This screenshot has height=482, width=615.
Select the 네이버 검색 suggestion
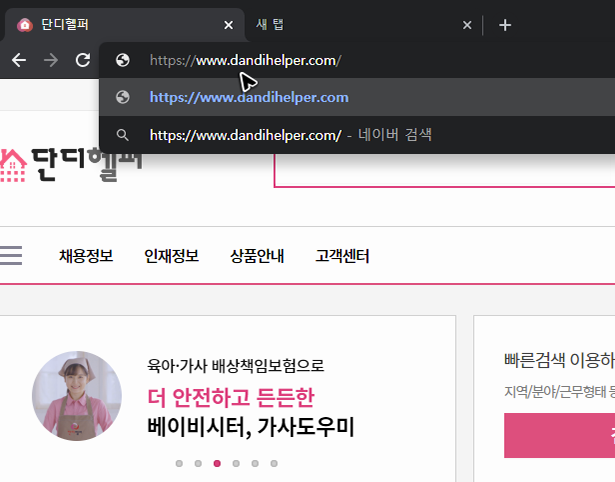[357, 135]
